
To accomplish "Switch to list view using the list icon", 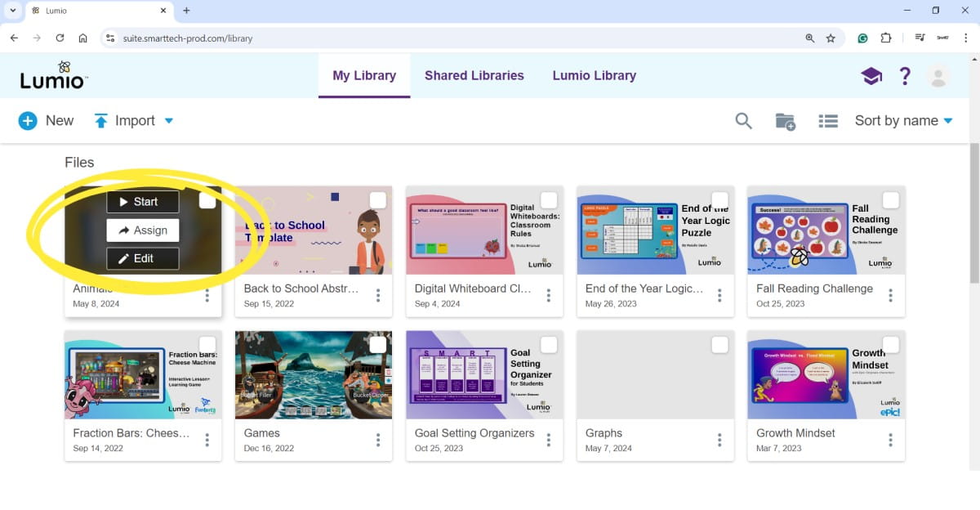I will tap(827, 120).
